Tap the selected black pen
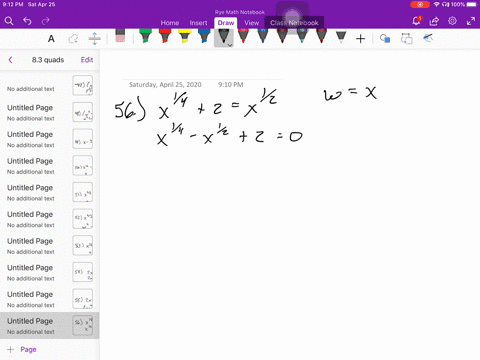 point(223,37)
